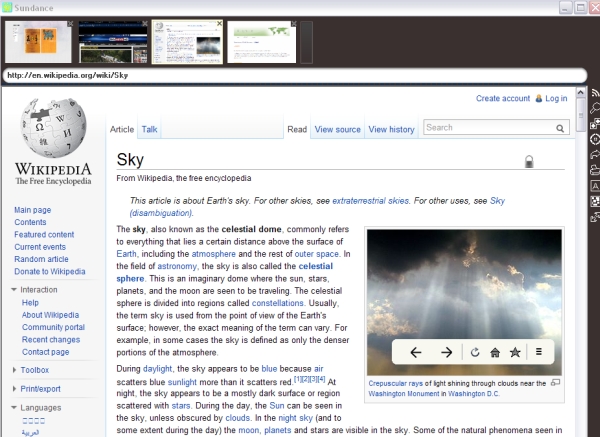The width and height of the screenshot is (600, 437).
Task: Click the padlock protection icon beside Sky title
Action: tap(529, 161)
